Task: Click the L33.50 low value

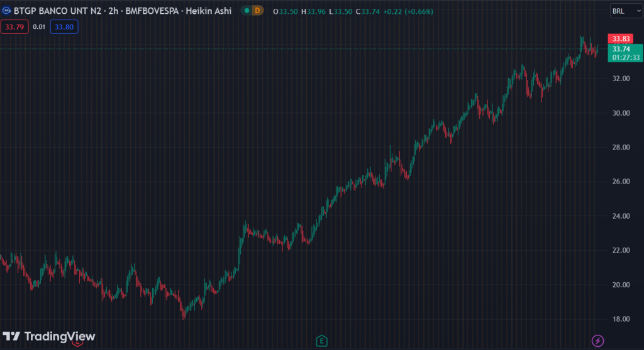Action: pos(340,11)
